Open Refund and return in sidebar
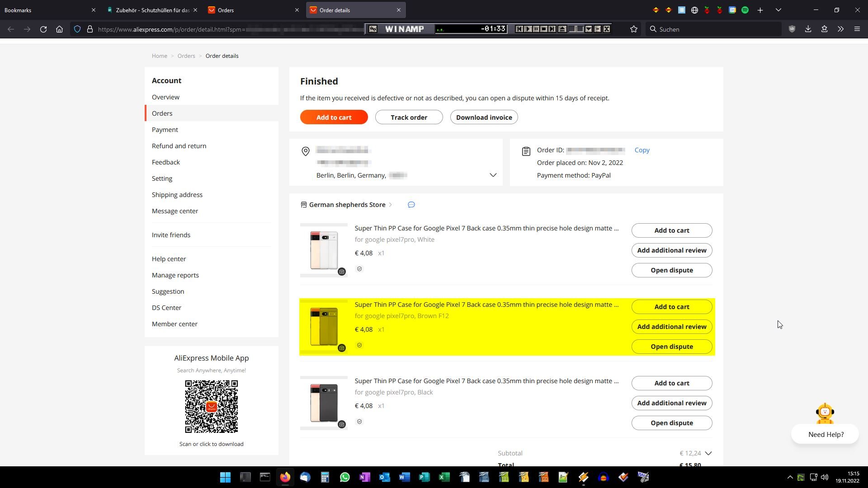868x488 pixels. pos(179,146)
